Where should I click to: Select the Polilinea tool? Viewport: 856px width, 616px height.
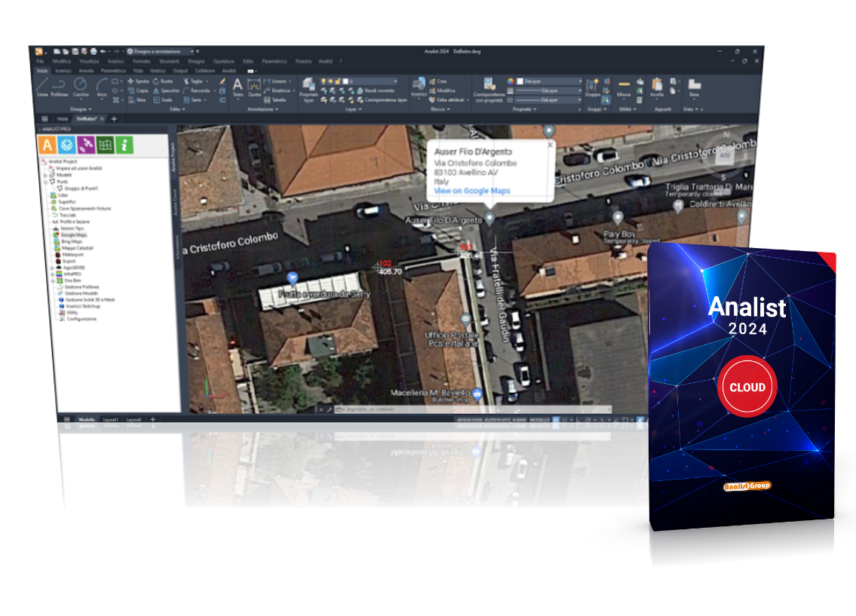click(x=60, y=87)
